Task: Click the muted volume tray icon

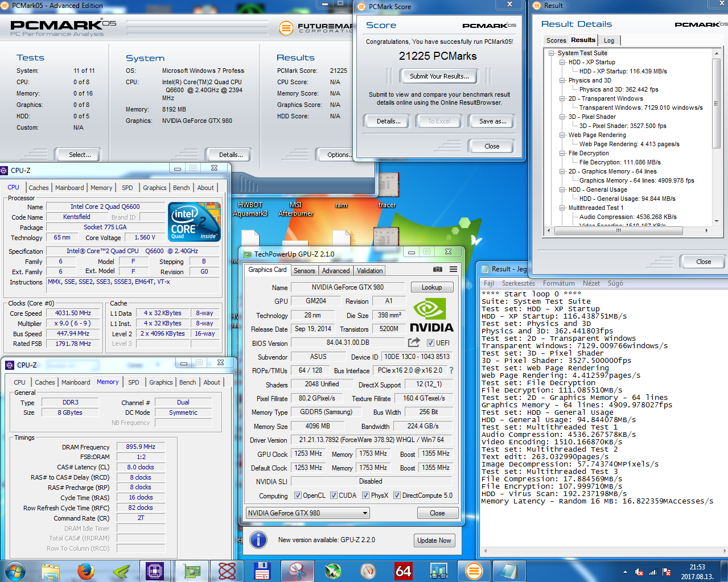Action: coord(639,572)
